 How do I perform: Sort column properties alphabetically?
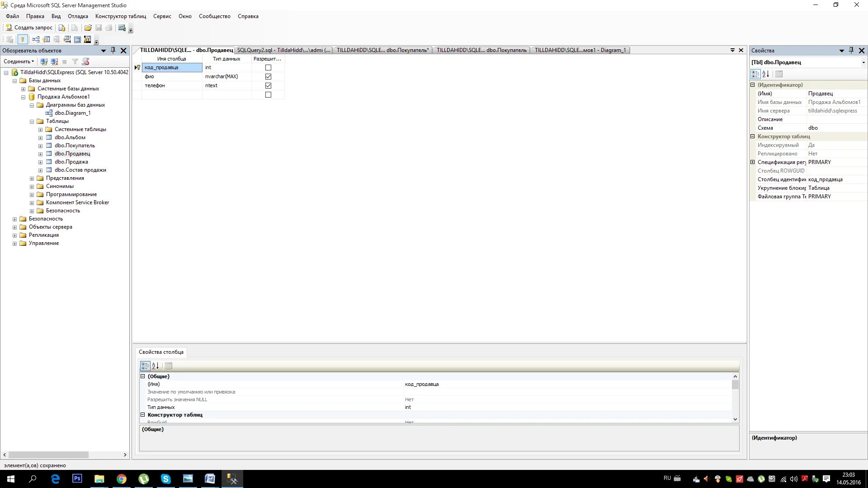[x=155, y=366]
